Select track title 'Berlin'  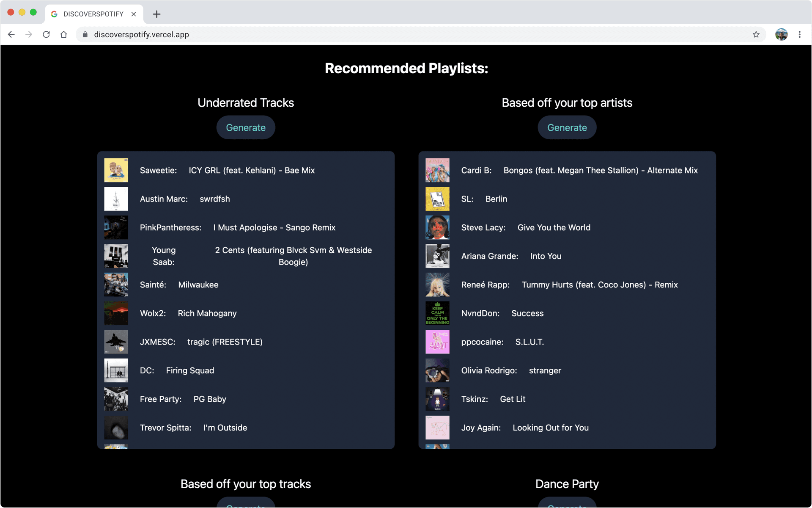tap(496, 199)
